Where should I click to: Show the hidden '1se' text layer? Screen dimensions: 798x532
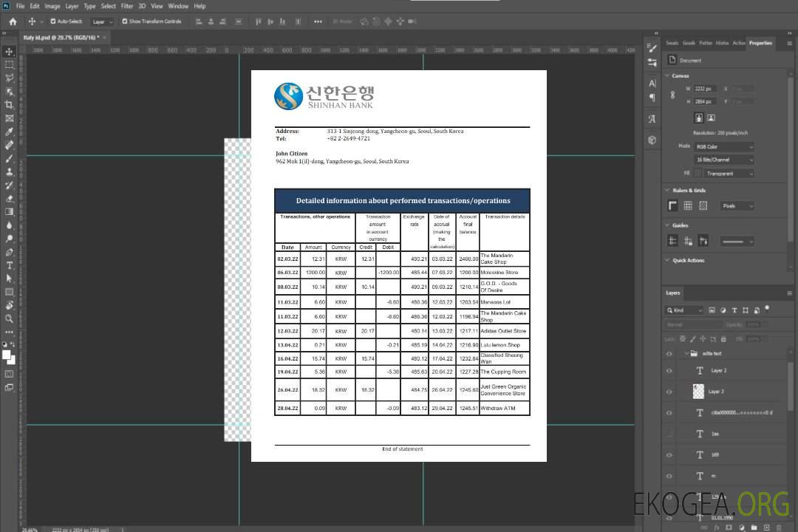[x=669, y=434]
